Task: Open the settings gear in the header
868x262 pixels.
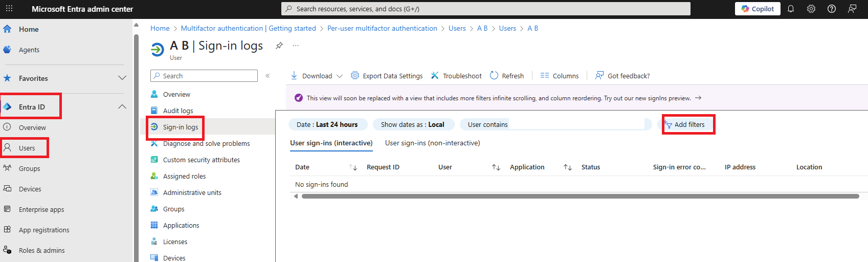Action: (x=811, y=9)
